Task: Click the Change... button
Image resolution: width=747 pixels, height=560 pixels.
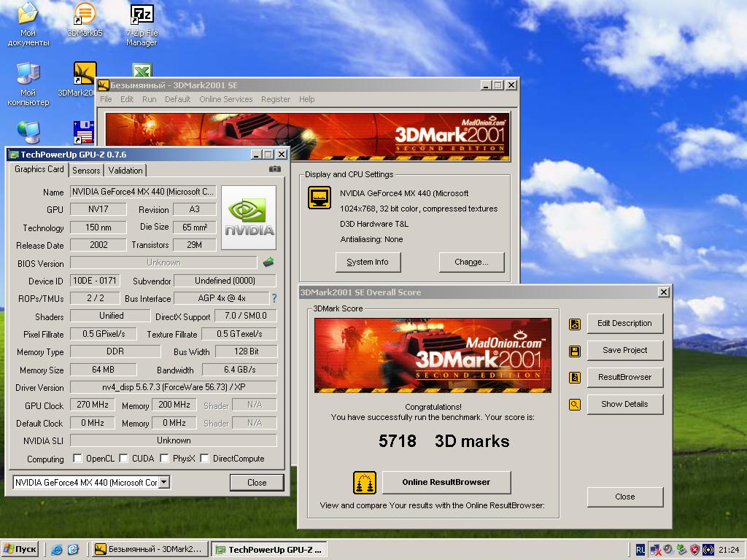Action: tap(471, 262)
